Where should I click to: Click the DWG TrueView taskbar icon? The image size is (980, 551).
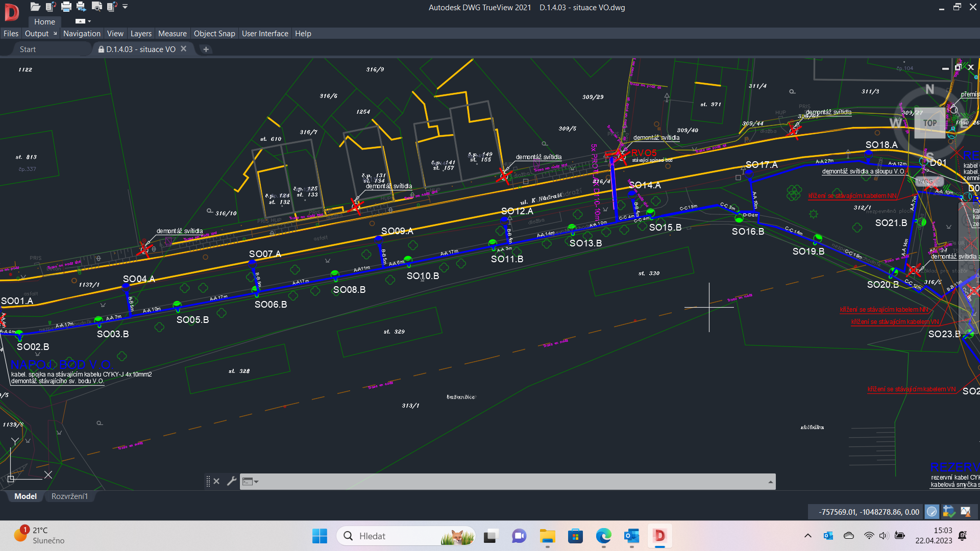click(x=659, y=536)
